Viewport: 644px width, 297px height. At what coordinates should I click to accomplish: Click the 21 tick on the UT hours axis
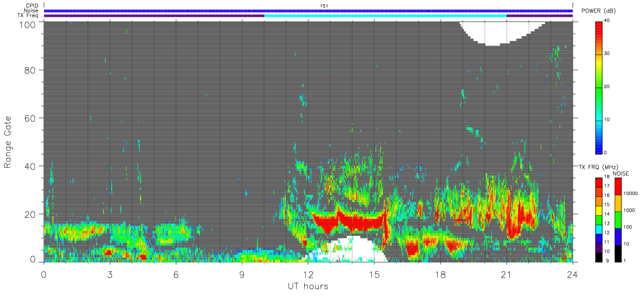[507, 274]
